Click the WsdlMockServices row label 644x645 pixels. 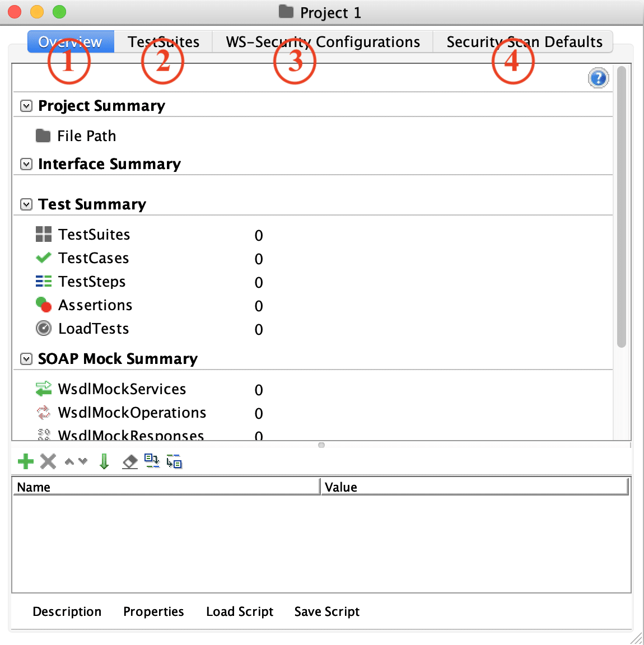click(x=122, y=389)
